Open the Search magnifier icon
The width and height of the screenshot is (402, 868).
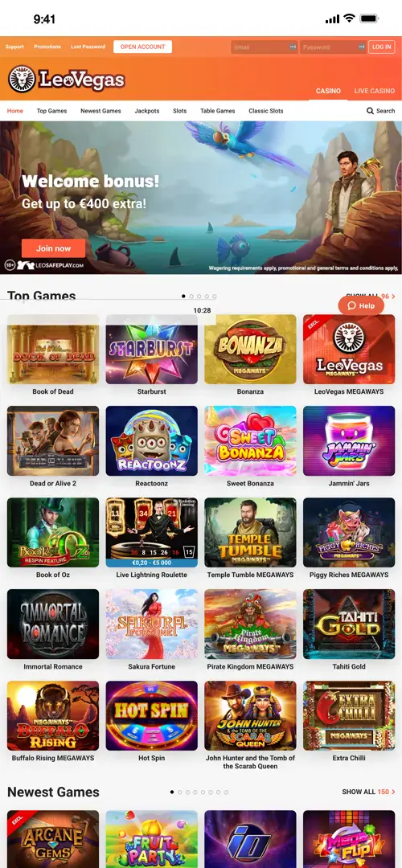pyautogui.click(x=370, y=111)
